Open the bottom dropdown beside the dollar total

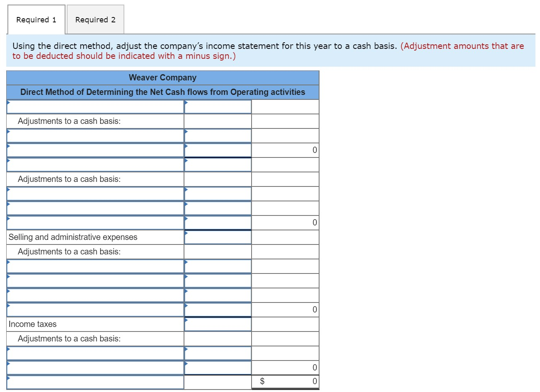tap(95, 382)
